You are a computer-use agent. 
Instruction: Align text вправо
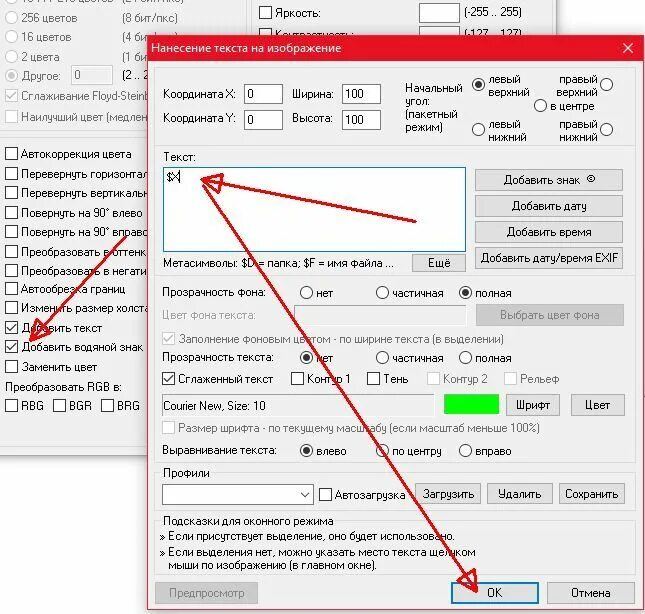465,451
